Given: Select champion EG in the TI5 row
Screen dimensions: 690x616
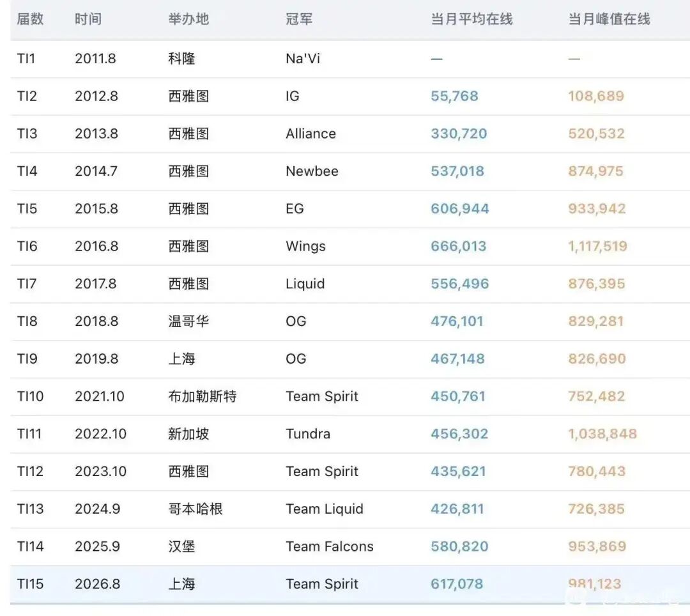Looking at the screenshot, I should click(295, 208).
